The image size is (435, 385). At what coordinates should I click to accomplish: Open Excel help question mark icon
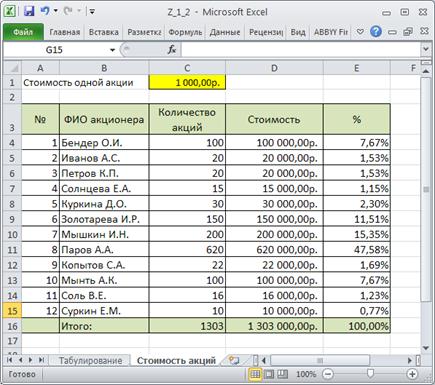(376, 32)
